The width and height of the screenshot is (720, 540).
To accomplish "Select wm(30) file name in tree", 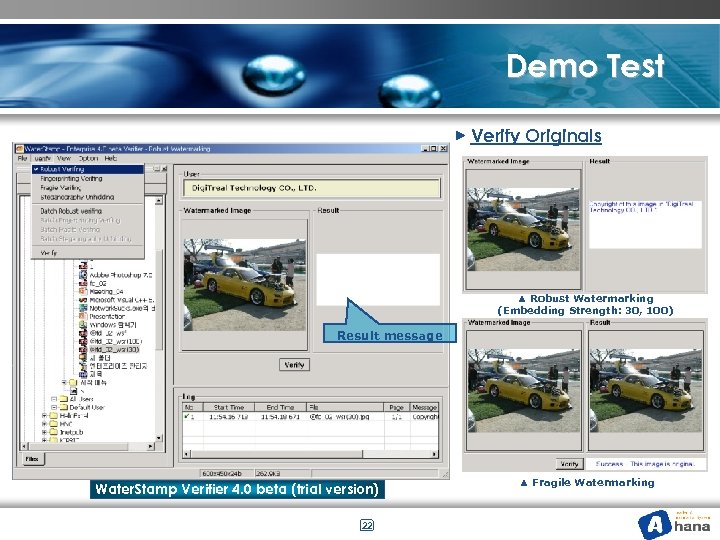I will point(114,349).
